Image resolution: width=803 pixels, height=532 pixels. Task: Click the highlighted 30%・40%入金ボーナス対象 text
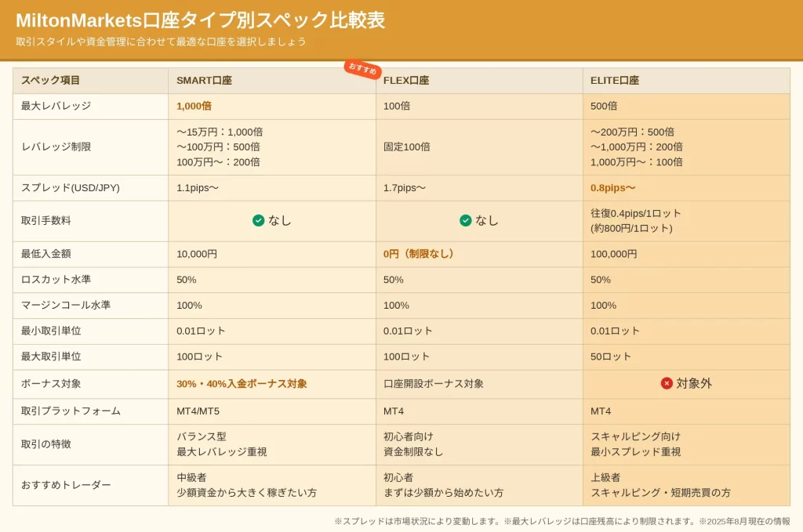point(242,384)
